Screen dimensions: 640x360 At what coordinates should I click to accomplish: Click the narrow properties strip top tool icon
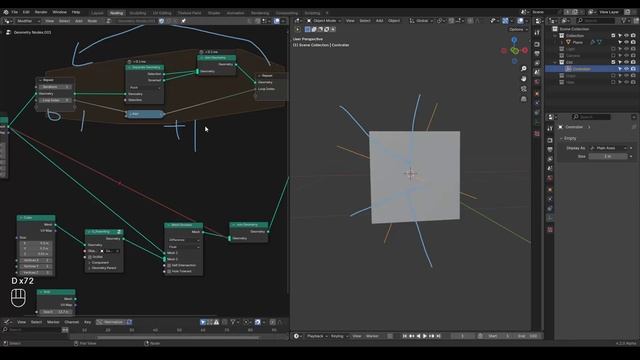click(x=537, y=32)
